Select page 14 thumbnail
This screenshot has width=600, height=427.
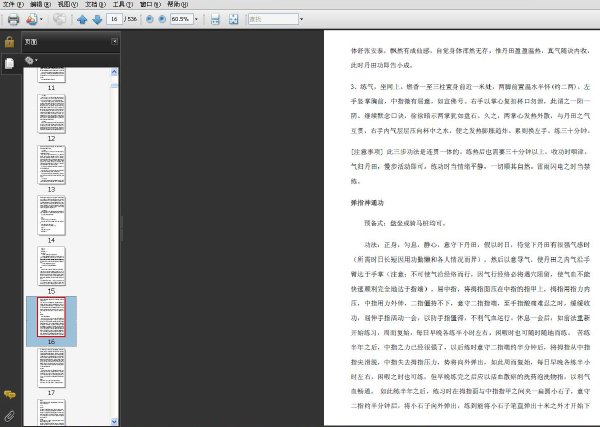click(51, 215)
